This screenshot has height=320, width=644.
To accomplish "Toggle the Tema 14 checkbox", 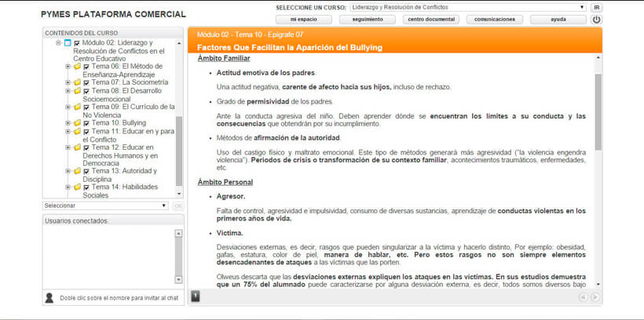I will pos(86,187).
